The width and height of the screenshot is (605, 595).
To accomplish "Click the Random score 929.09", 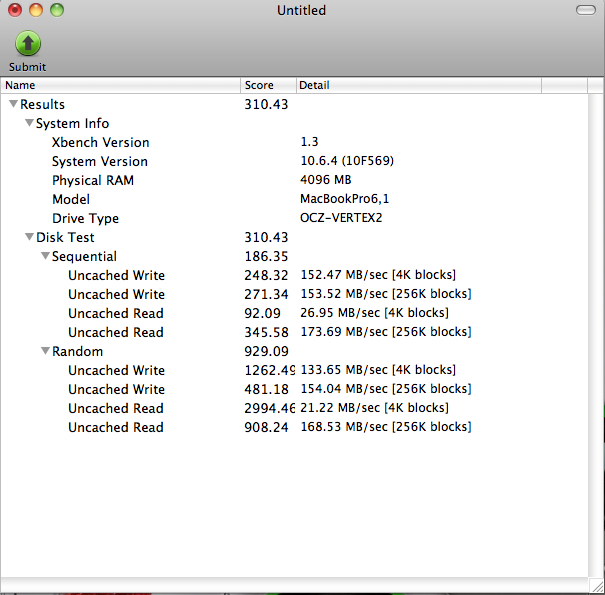I will tap(266, 351).
